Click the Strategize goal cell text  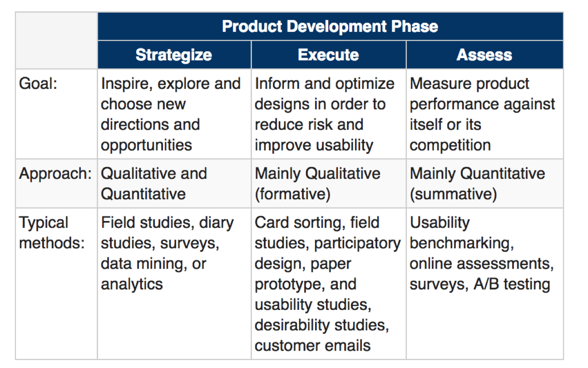tap(171, 114)
